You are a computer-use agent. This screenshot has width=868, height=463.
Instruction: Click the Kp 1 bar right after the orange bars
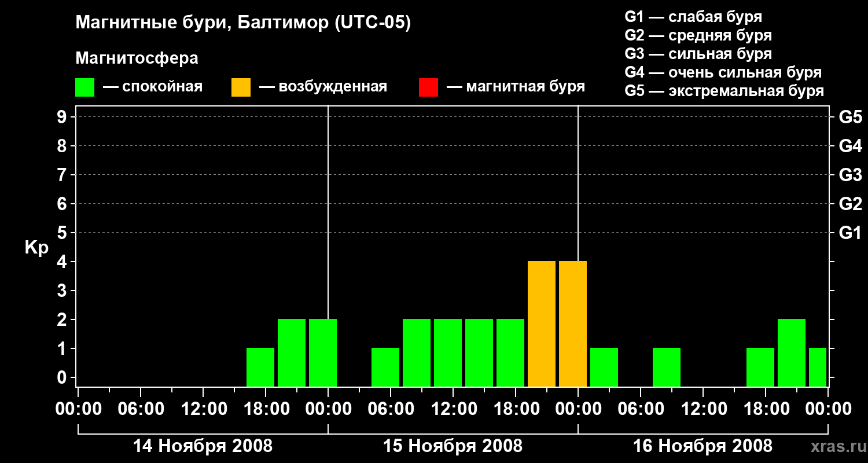tap(604, 367)
